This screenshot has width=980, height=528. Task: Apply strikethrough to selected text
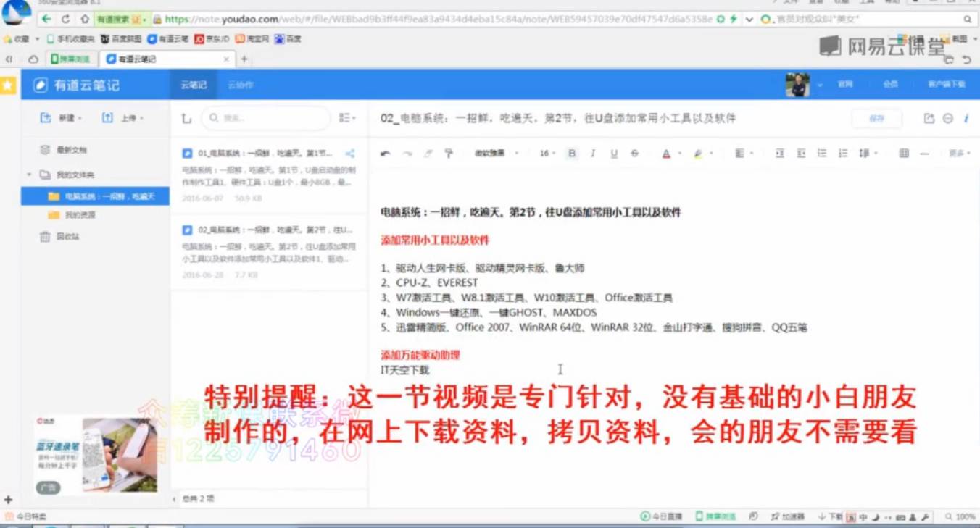tap(634, 153)
